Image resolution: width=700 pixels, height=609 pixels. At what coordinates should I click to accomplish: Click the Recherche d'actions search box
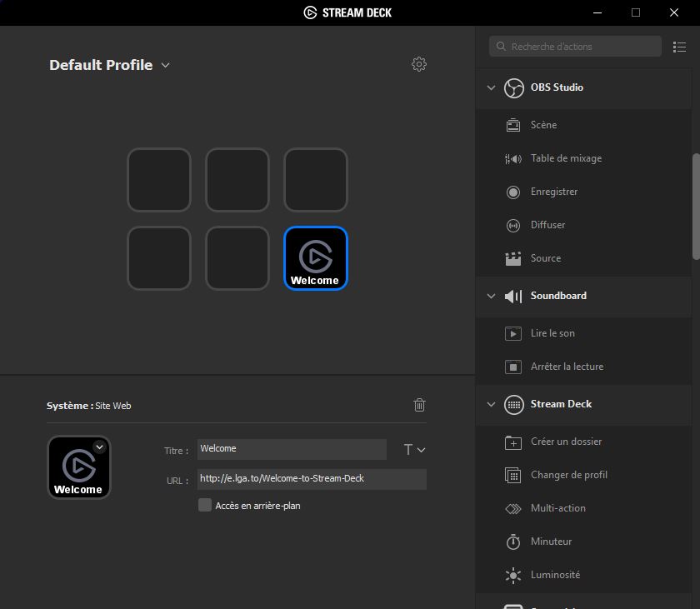point(576,47)
